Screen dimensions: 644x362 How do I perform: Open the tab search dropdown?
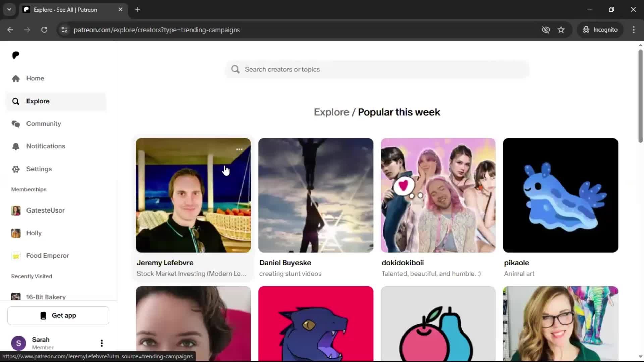click(x=9, y=9)
